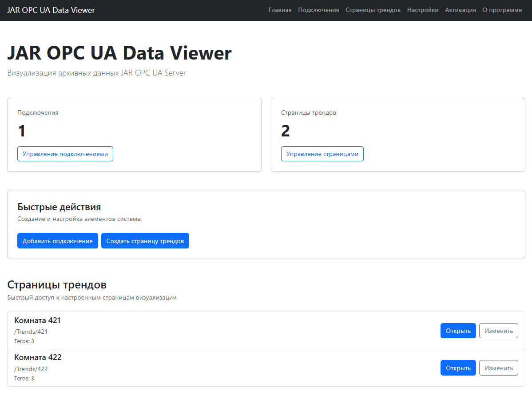Viewport: 532px width, 404px height.
Task: Click Управление страницами button
Action: [x=322, y=154]
